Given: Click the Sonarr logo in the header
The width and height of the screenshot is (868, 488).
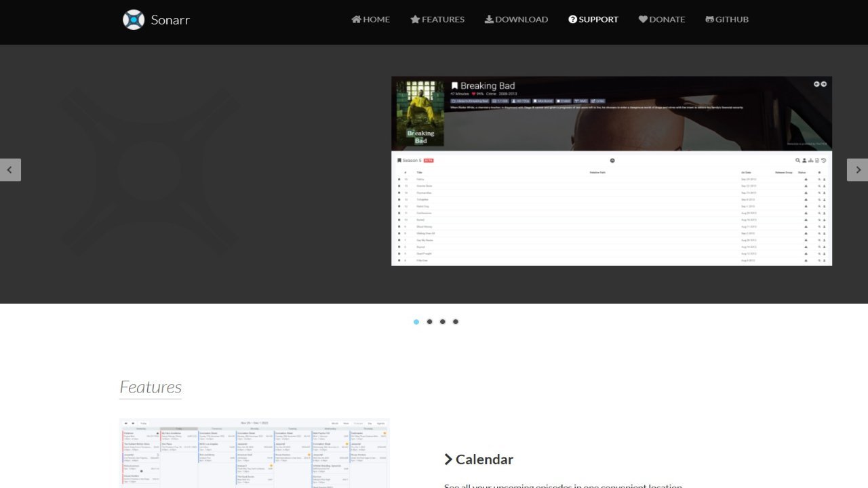Looking at the screenshot, I should pos(156,20).
